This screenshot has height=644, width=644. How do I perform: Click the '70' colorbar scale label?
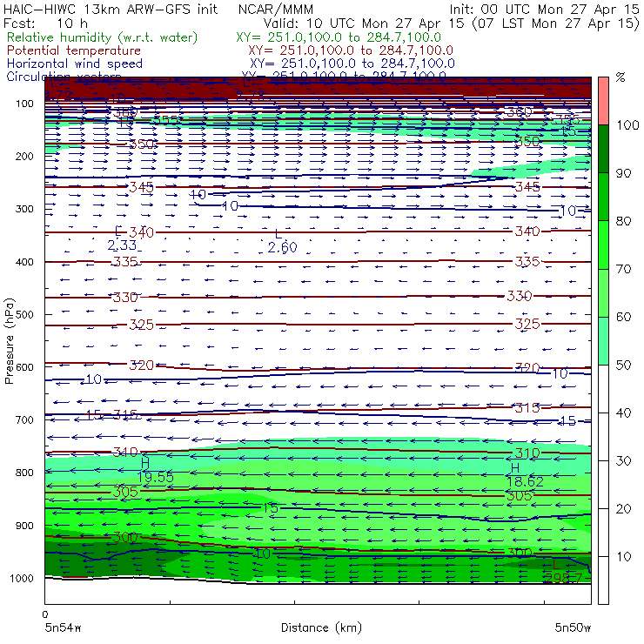click(x=623, y=269)
